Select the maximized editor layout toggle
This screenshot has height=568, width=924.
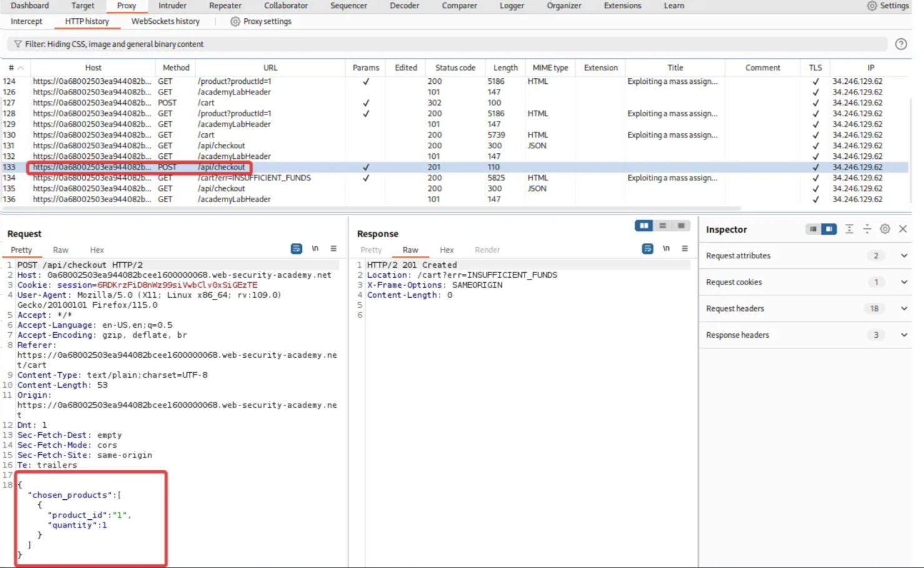pos(680,226)
